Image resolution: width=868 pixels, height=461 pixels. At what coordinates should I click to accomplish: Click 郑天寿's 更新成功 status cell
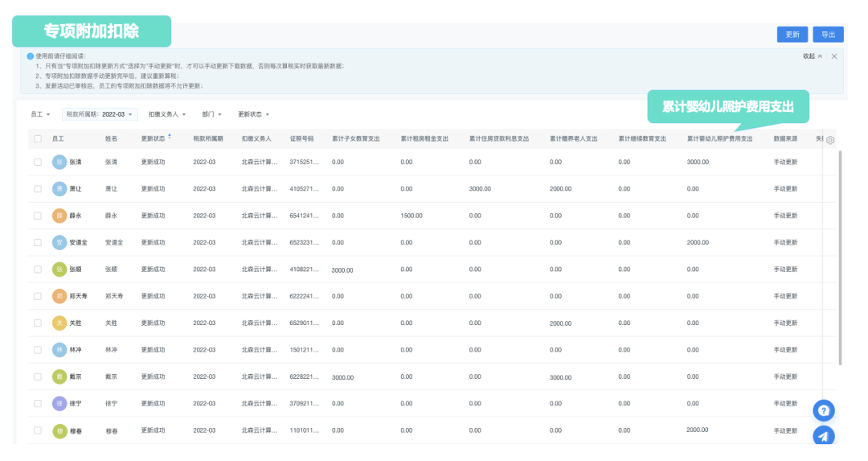[x=153, y=296]
